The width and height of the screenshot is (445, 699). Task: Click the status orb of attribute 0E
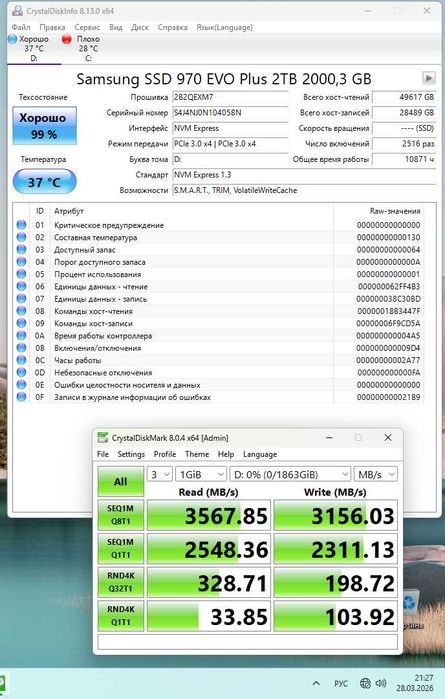coord(21,385)
